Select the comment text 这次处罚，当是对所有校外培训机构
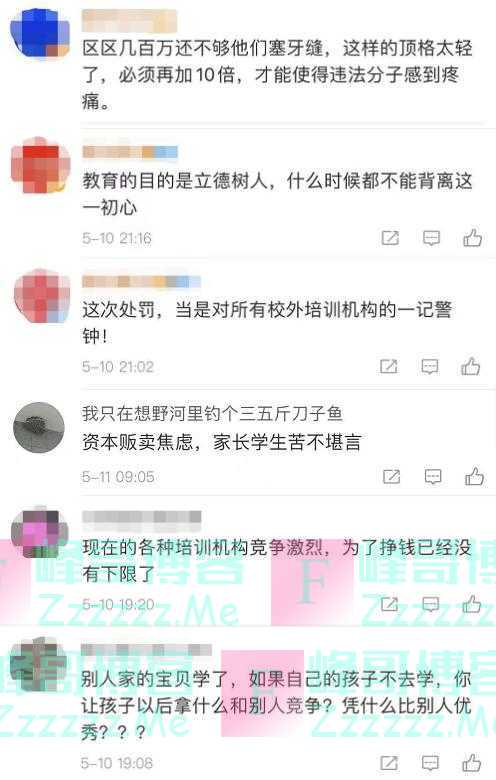The image size is (496, 780). tap(239, 309)
